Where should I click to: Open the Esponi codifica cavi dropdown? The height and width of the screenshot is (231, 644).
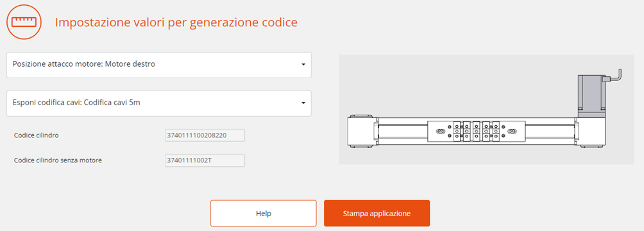coord(159,103)
